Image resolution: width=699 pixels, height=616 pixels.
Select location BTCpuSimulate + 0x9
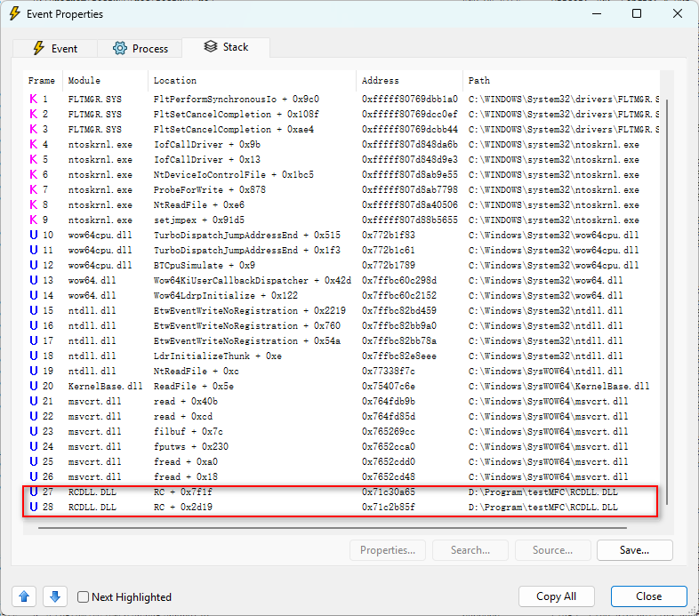205,265
